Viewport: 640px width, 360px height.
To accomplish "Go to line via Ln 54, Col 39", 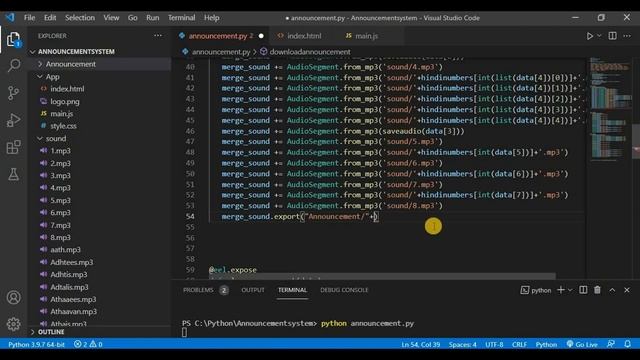I will [420, 344].
